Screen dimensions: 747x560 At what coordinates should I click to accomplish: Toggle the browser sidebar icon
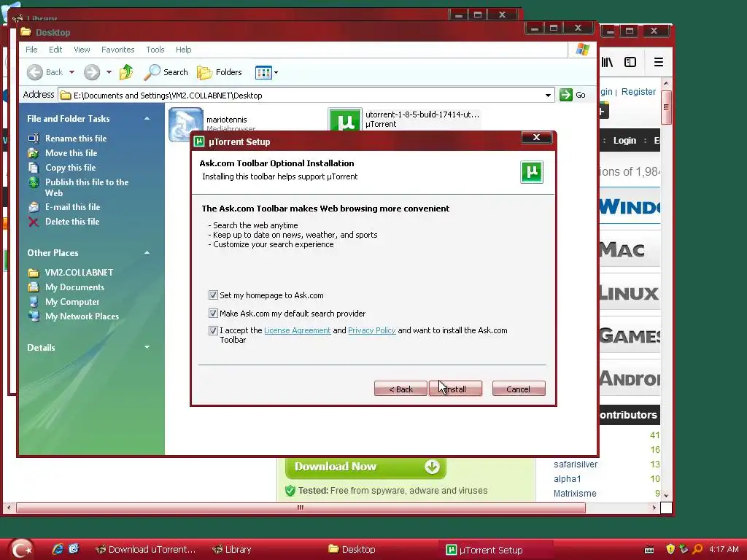point(630,62)
